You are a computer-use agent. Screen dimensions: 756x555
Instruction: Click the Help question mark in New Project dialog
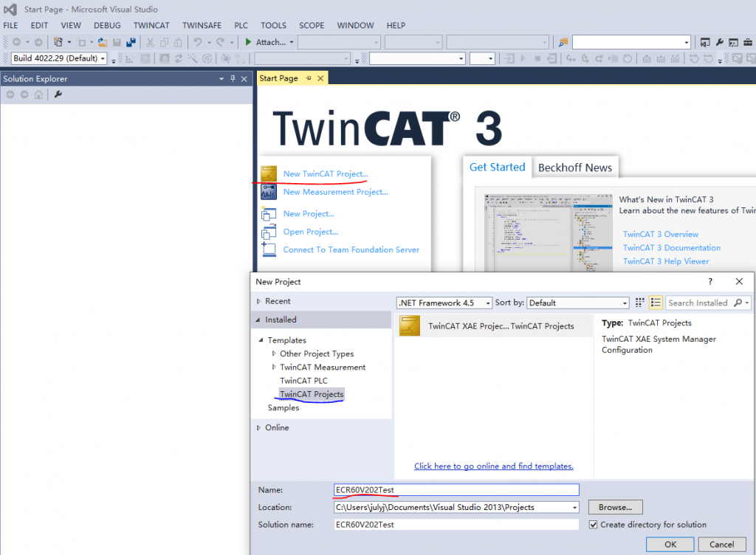click(709, 281)
